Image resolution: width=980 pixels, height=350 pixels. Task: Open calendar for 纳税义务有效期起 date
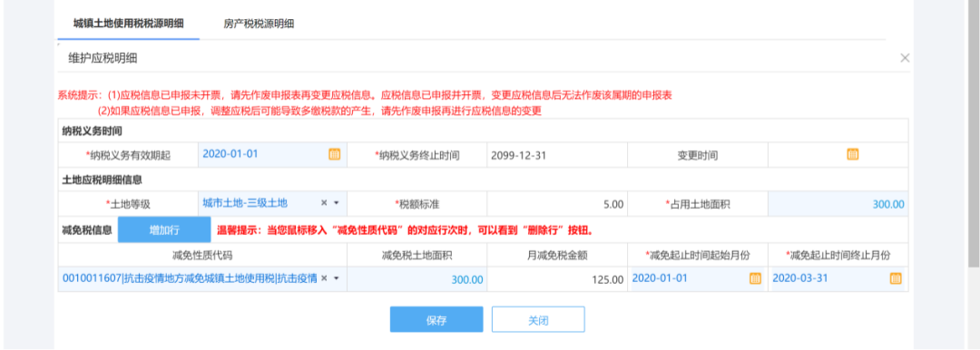[334, 154]
